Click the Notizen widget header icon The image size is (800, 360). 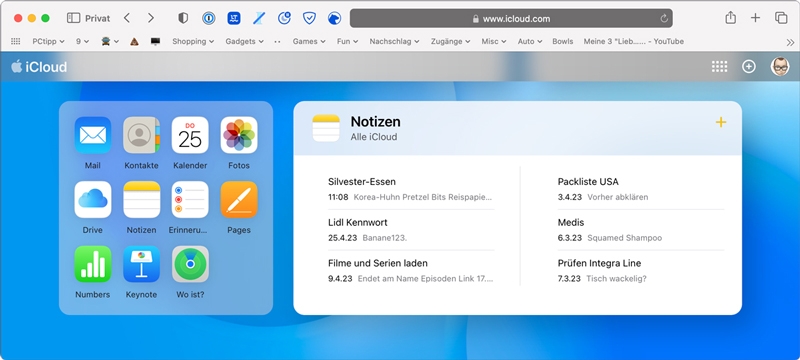click(x=326, y=128)
